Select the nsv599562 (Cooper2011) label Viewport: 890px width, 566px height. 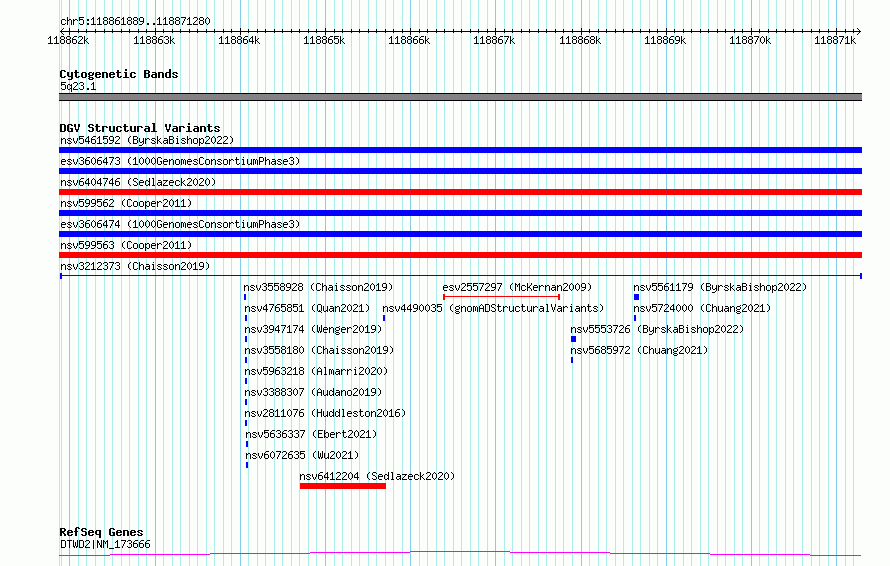point(126,203)
